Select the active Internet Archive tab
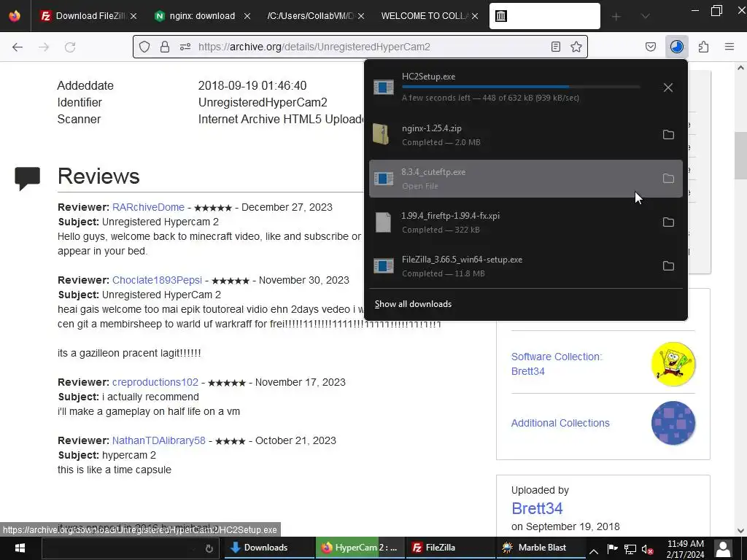 pyautogui.click(x=544, y=16)
